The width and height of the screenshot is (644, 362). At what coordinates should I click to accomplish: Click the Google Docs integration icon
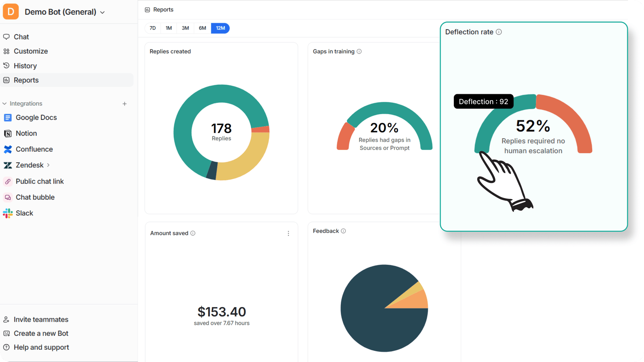[8, 117]
